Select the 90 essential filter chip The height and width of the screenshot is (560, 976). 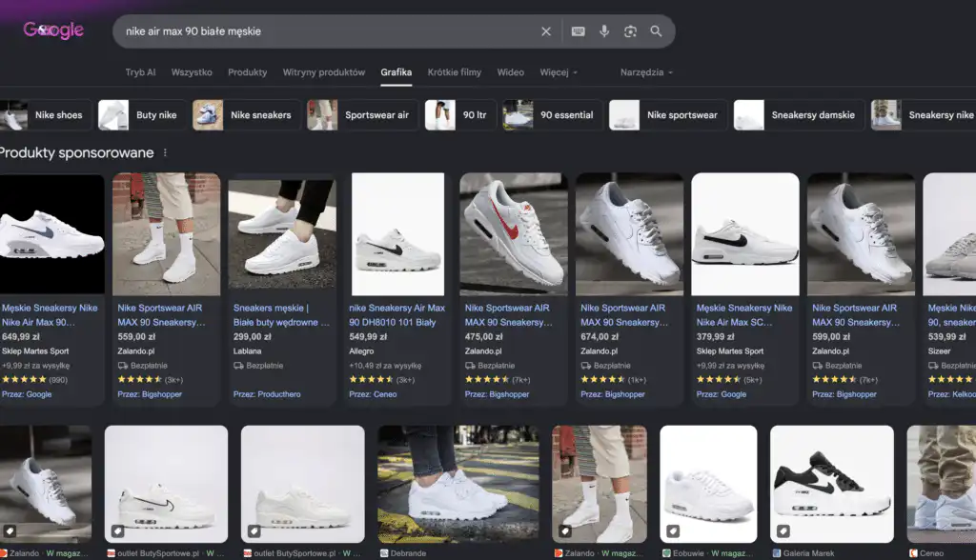coord(553,115)
